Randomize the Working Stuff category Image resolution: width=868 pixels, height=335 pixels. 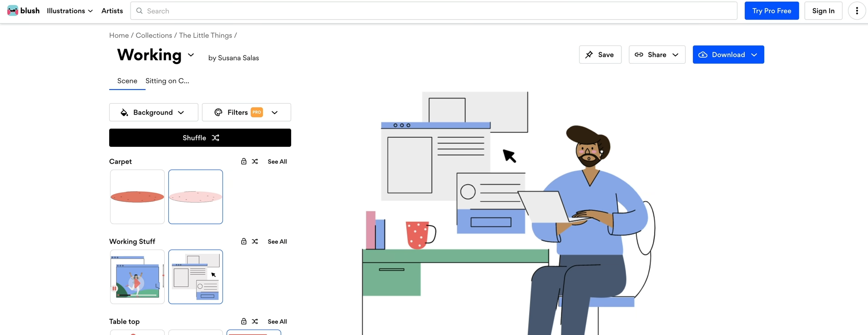point(255,241)
